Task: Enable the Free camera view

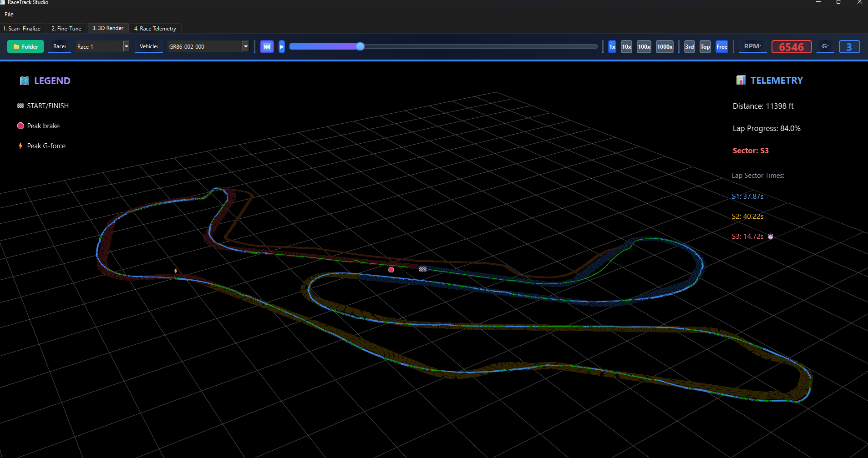Action: (x=722, y=46)
